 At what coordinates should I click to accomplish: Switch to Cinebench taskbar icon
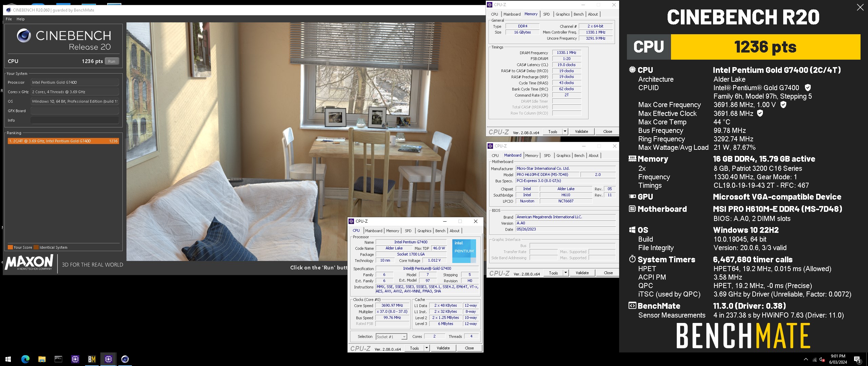tap(125, 359)
